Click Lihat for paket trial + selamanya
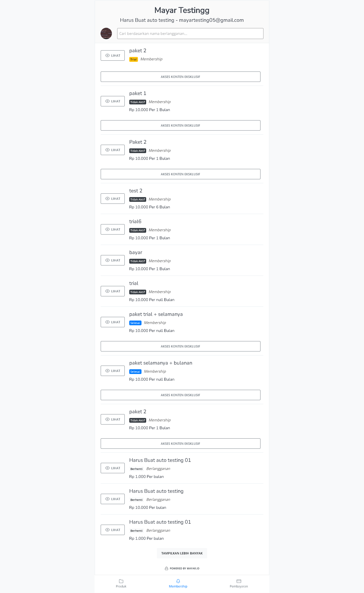Screen dimensions: 364x593 click(113, 322)
